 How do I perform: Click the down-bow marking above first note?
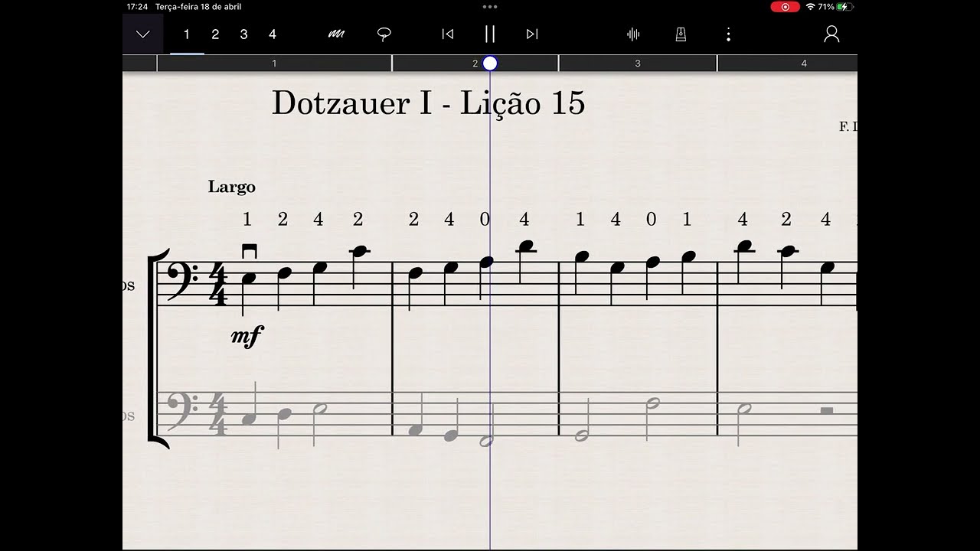(x=248, y=251)
